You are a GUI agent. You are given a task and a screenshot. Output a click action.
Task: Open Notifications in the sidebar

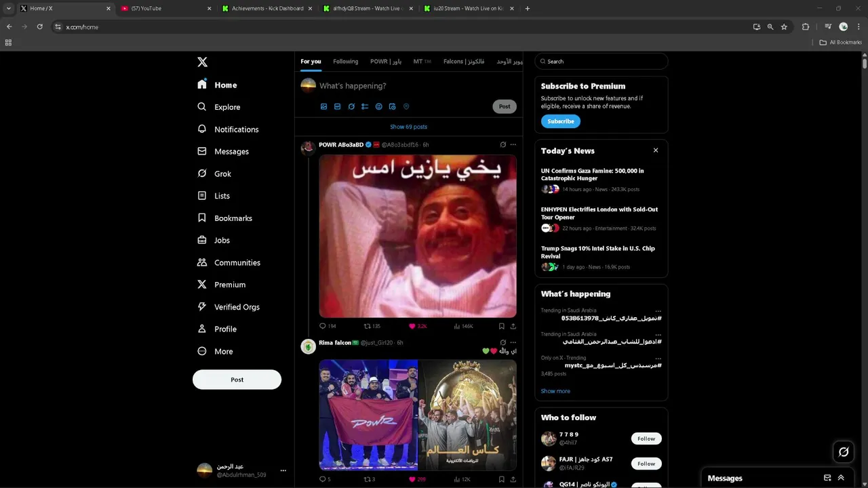coord(228,129)
